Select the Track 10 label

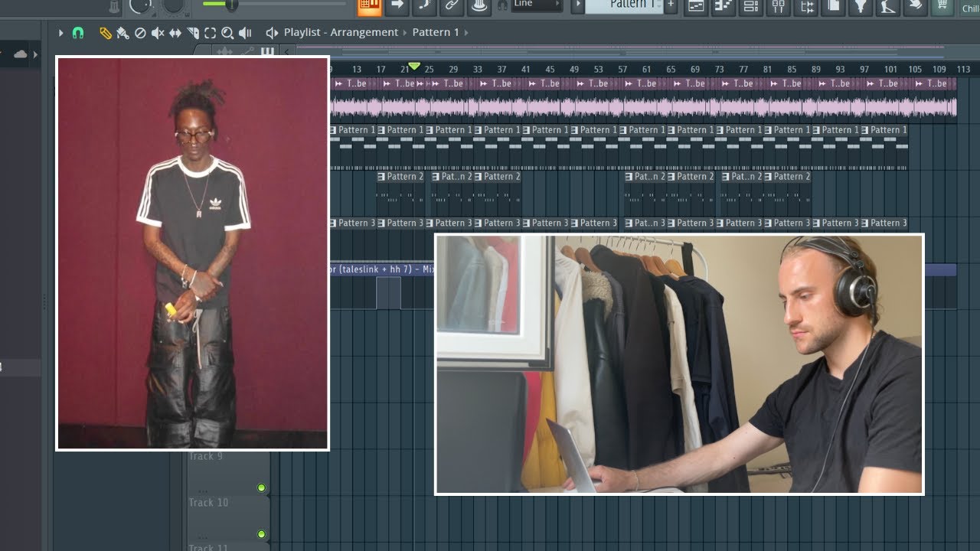tap(208, 503)
